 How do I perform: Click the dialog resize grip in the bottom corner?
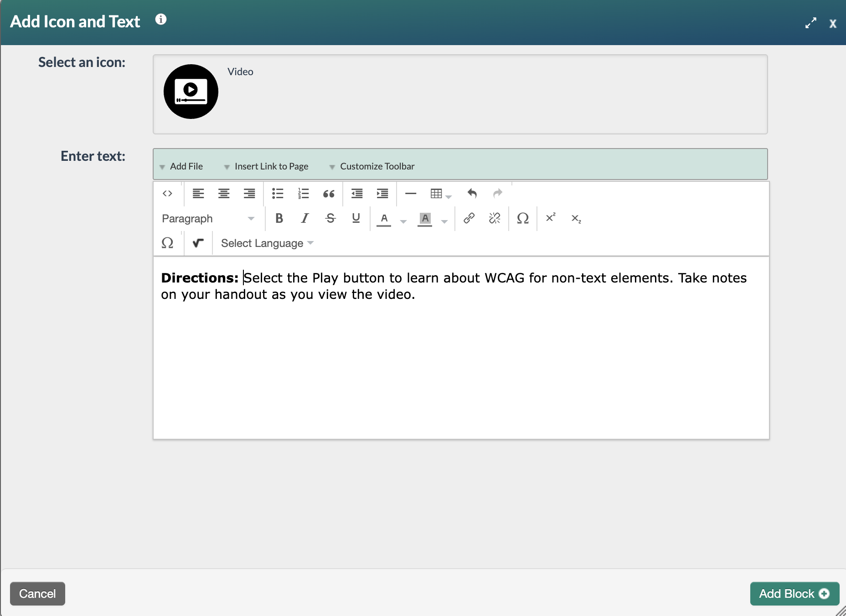coord(841,611)
